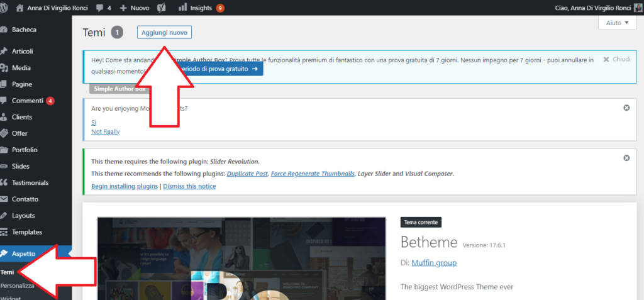Click the orange 9 badge beside Insights

pyautogui.click(x=220, y=8)
